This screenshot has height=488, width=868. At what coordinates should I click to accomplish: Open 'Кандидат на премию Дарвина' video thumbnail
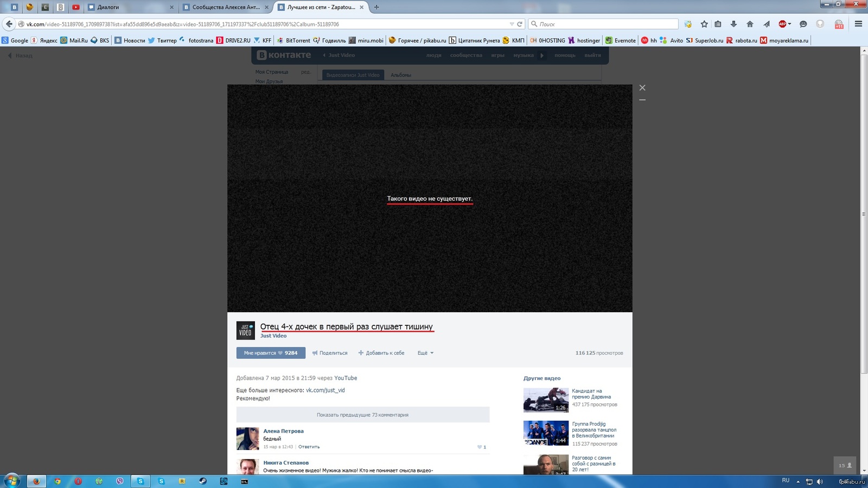pos(545,400)
